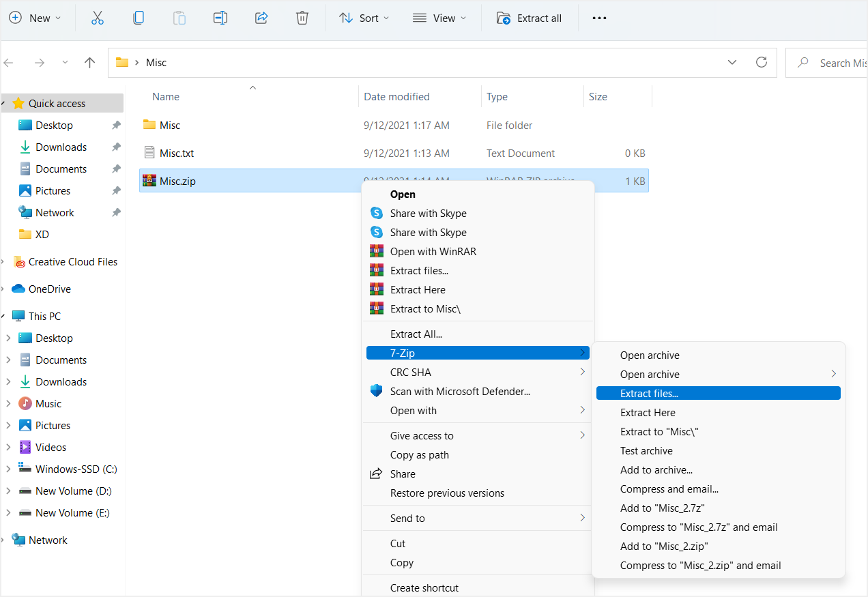The width and height of the screenshot is (868, 597).
Task: Expand the address bar history chevron
Action: pyautogui.click(x=732, y=63)
